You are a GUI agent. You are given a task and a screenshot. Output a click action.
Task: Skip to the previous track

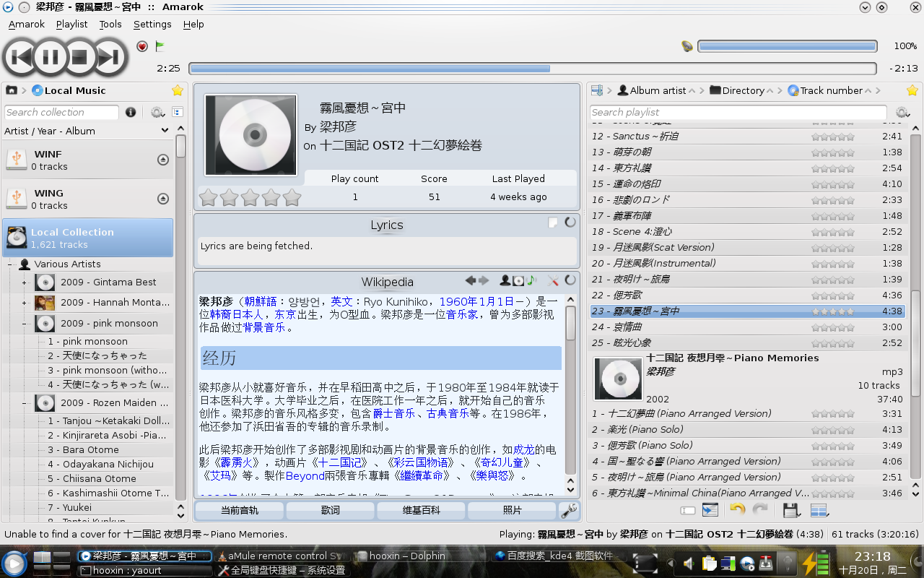[x=21, y=56]
